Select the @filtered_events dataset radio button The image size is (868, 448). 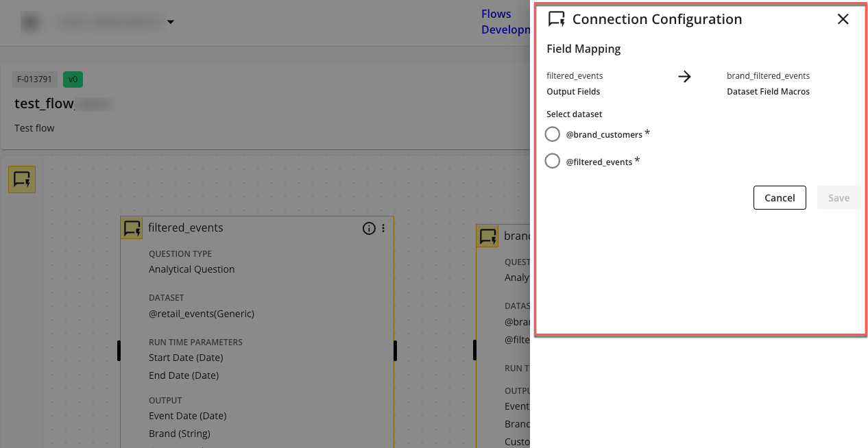tap(553, 162)
